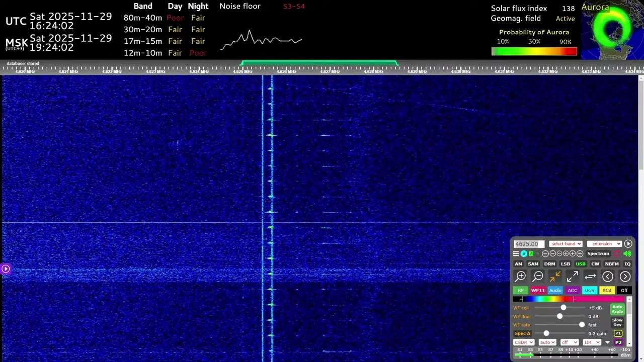
Task: Click the circled play icon beside extension
Action: click(x=628, y=244)
